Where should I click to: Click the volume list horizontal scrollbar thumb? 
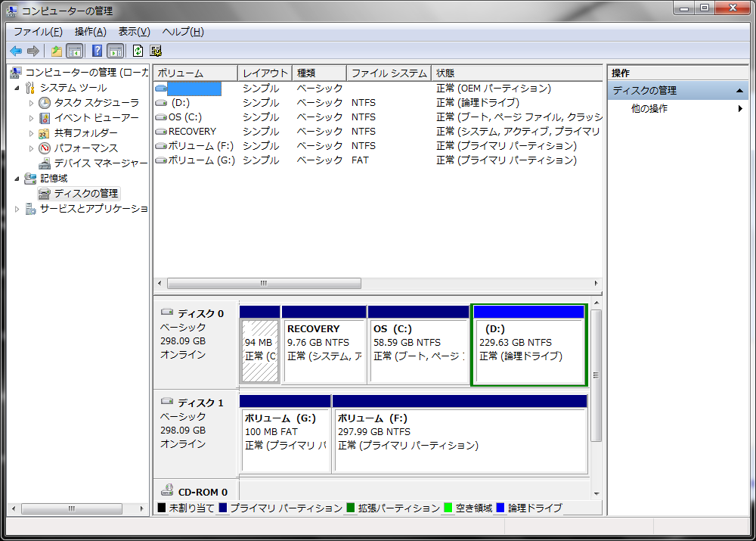pyautogui.click(x=264, y=283)
